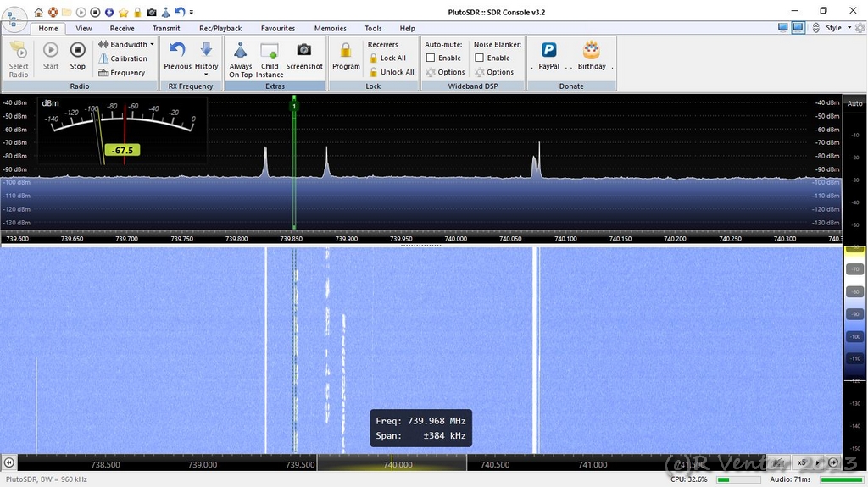This screenshot has height=487, width=868.
Task: Click the home icon in quick access toolbar
Action: click(x=39, y=12)
